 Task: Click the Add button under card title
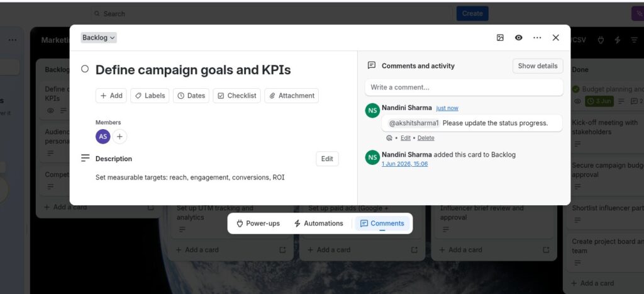(111, 96)
